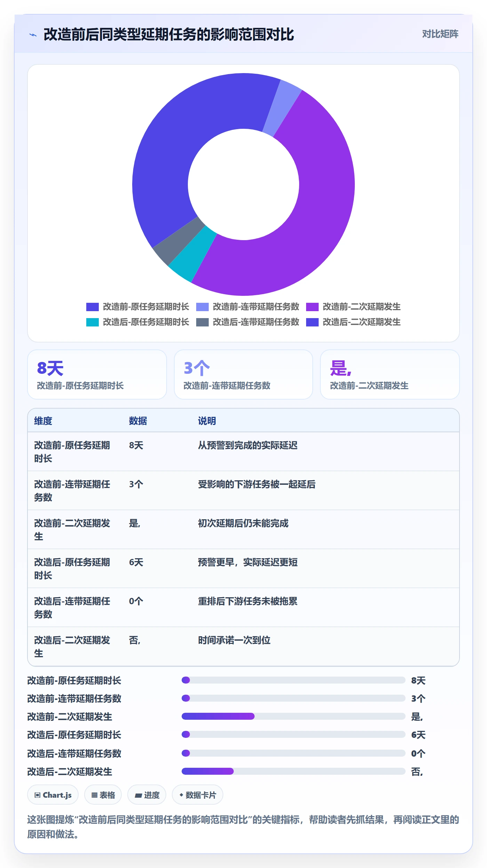Click the caption paragraph beginning 这张图提炼
Viewport: 487px width, 868px height.
click(243, 827)
